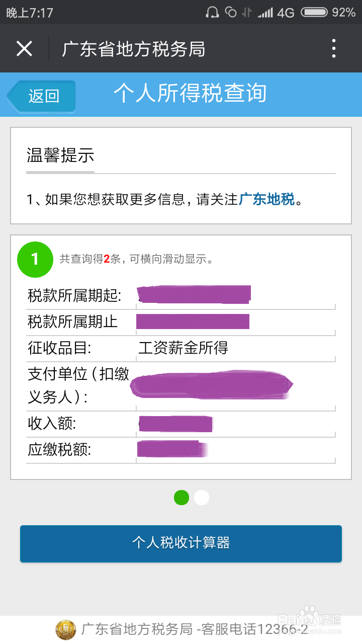Screen dimensions: 362x644
Task: Tap the green number 1 badge
Action: [35, 259]
